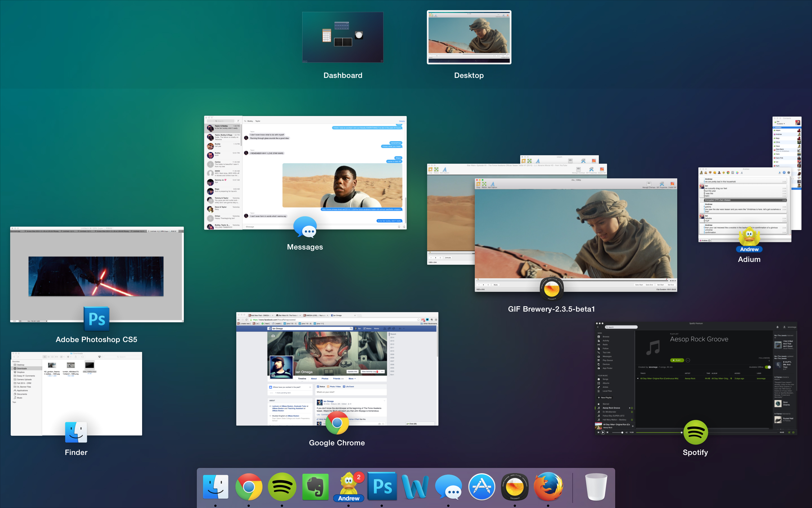Expand the More tab on Facebook profile
Image resolution: width=812 pixels, height=508 pixels.
(x=352, y=379)
